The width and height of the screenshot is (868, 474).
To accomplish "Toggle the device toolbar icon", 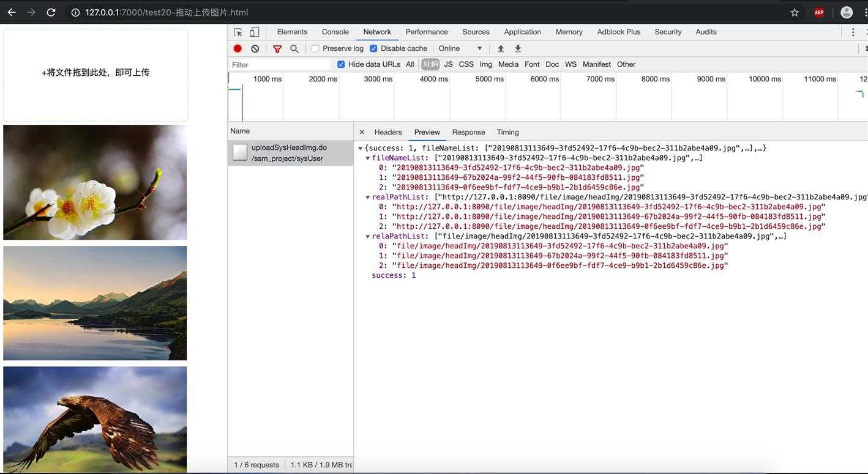I will pos(254,32).
